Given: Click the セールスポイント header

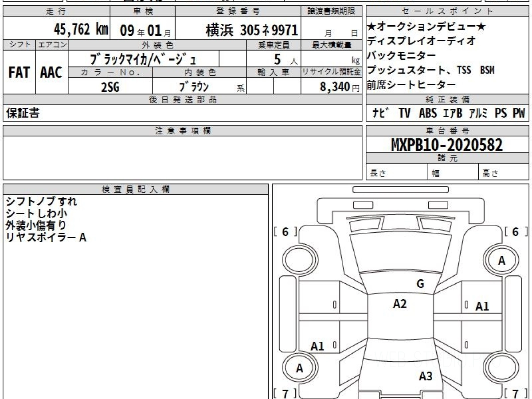Looking at the screenshot, I should click(447, 12).
